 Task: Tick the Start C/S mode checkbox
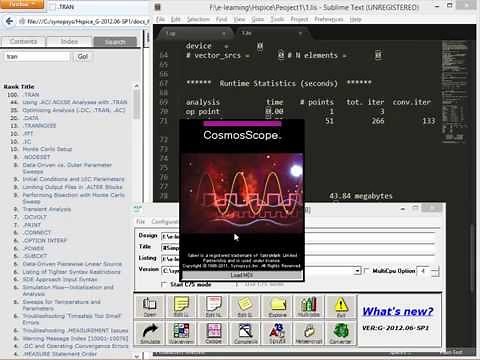[x=164, y=284]
